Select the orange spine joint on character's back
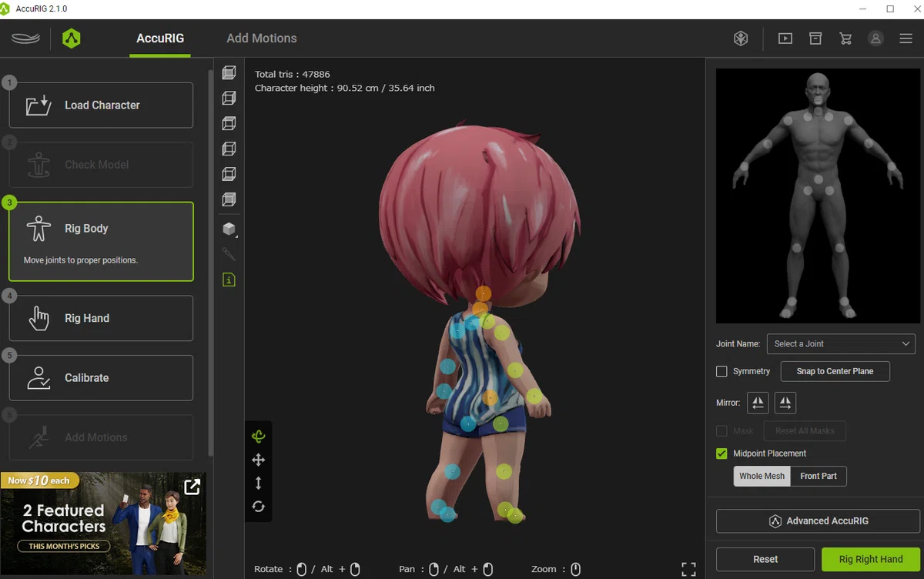 [x=490, y=397]
